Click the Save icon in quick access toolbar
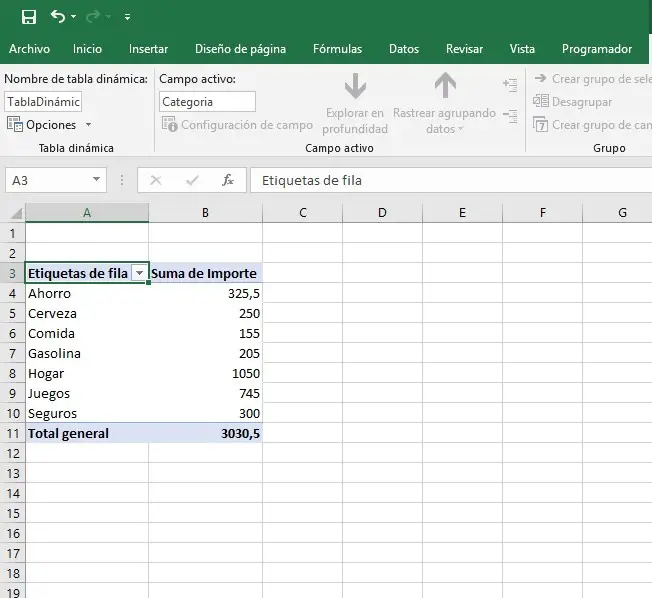 (x=29, y=17)
